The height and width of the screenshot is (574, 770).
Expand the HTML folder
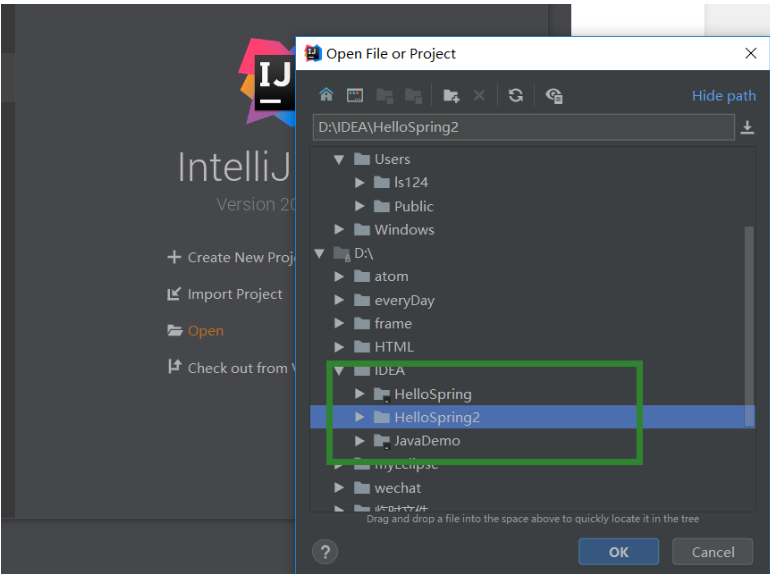[x=338, y=347]
